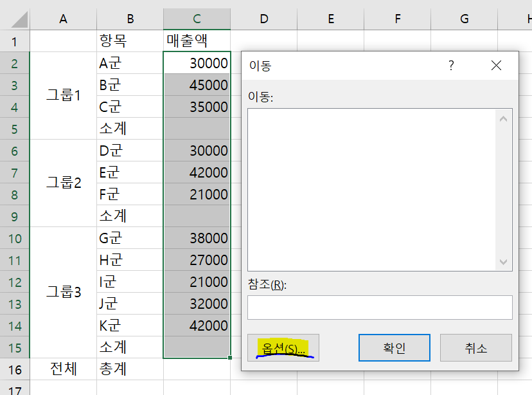
Task: Click cell F군
Action: pos(130,194)
